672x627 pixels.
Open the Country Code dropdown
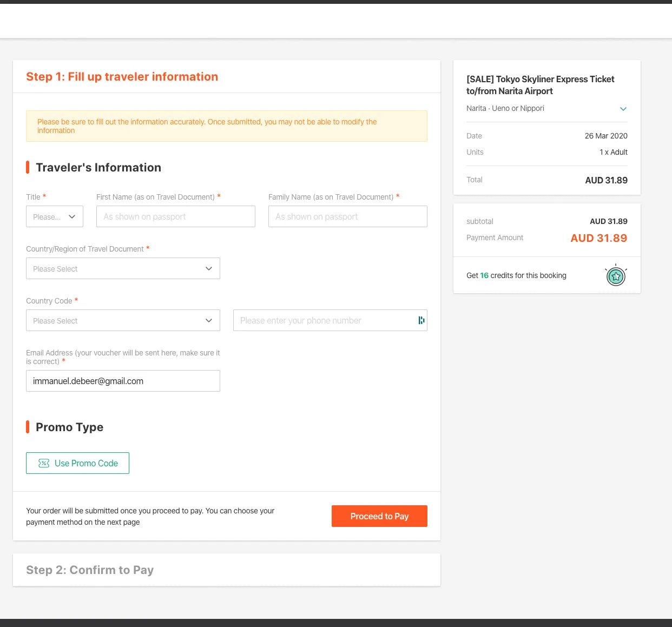123,320
